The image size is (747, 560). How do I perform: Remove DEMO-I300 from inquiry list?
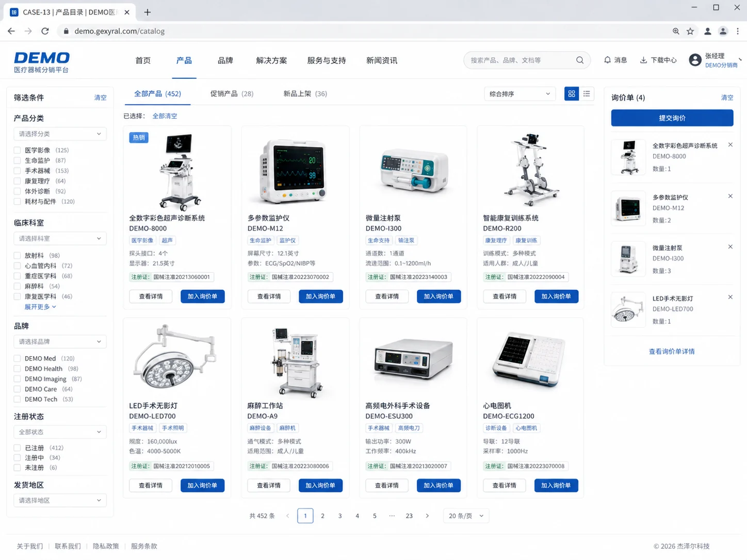[x=730, y=247]
